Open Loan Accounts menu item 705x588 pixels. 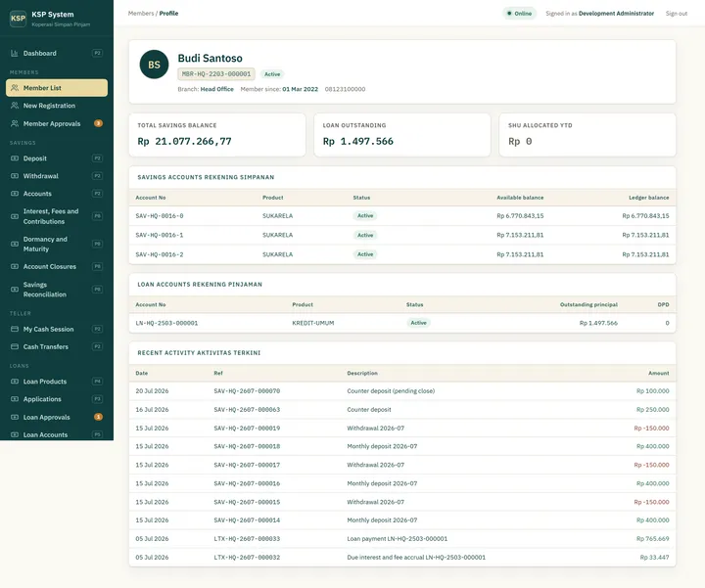[57, 434]
